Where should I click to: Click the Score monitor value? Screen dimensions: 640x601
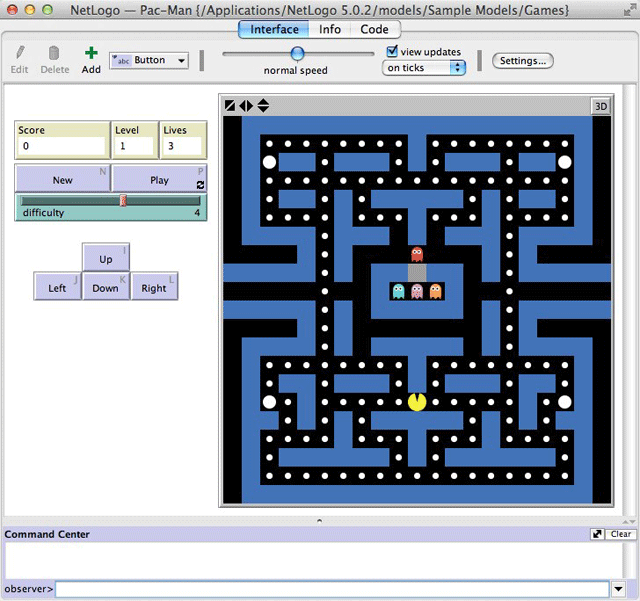pos(62,146)
